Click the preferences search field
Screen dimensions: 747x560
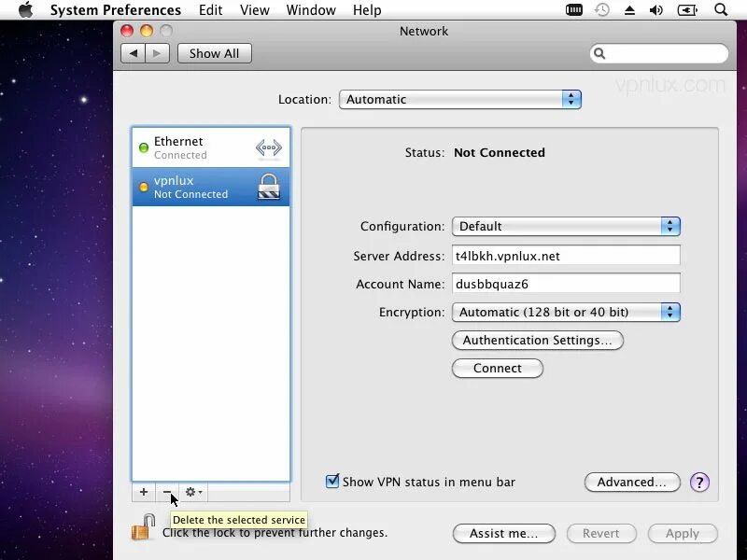pyautogui.click(x=659, y=53)
